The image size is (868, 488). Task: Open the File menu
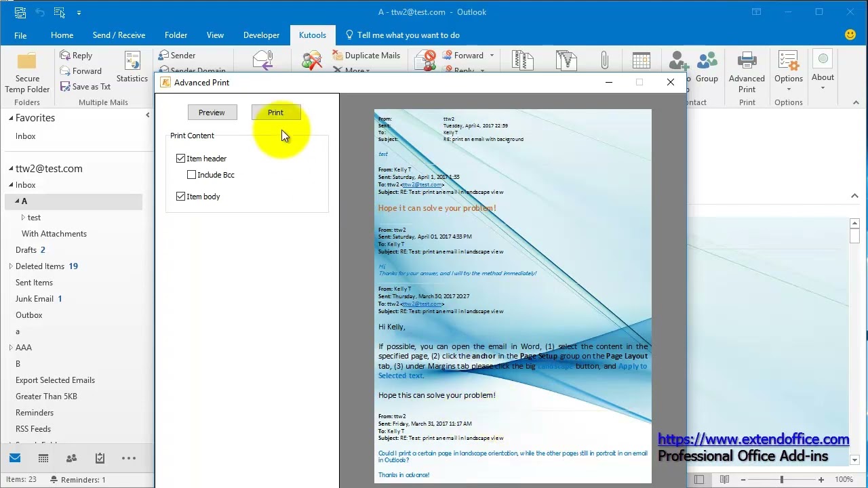(x=20, y=35)
